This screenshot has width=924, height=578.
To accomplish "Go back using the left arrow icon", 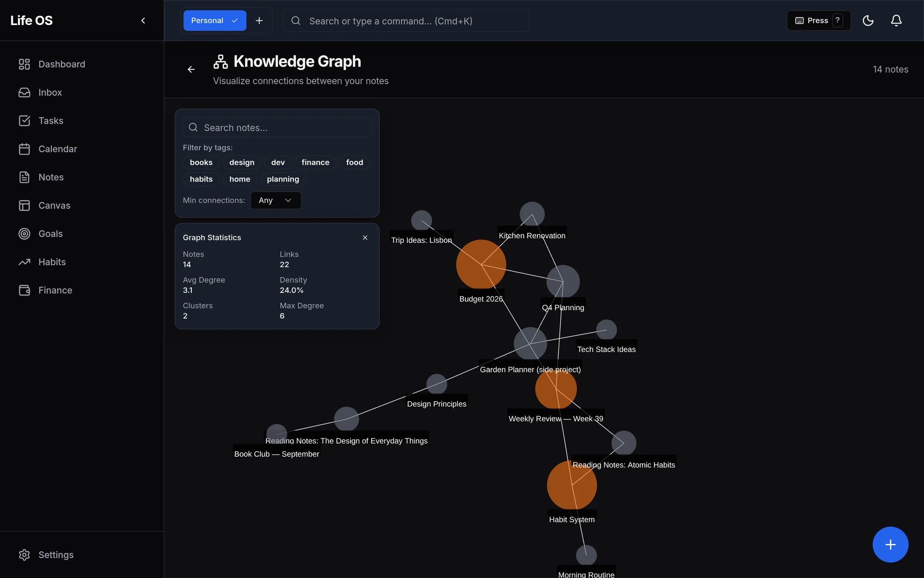I will pyautogui.click(x=191, y=69).
